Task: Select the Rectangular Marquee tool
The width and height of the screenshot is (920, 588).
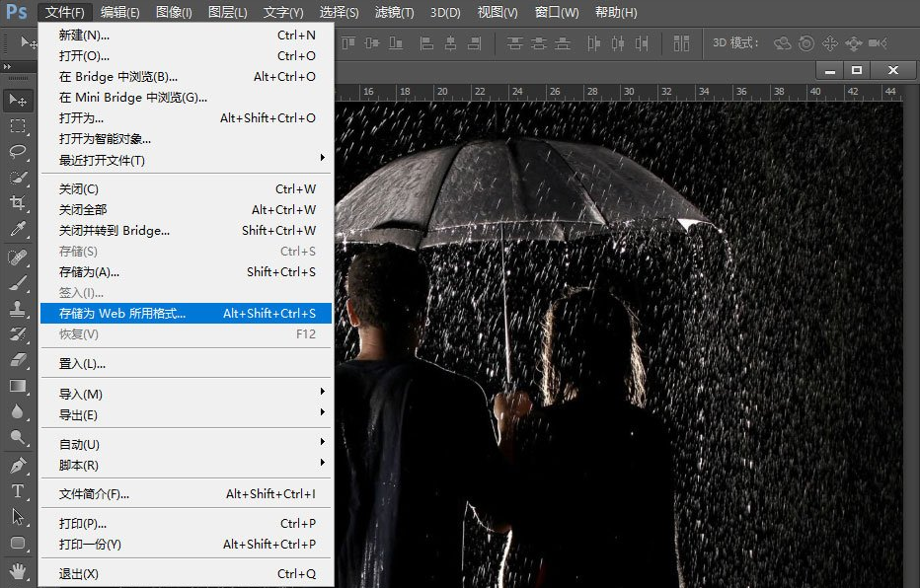Action: point(18,126)
